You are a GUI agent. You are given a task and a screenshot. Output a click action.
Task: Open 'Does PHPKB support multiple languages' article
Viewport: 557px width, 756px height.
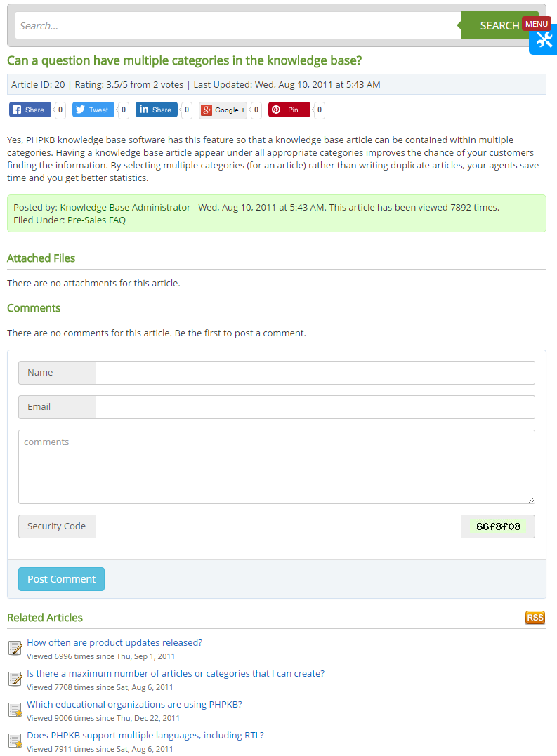pyautogui.click(x=145, y=735)
